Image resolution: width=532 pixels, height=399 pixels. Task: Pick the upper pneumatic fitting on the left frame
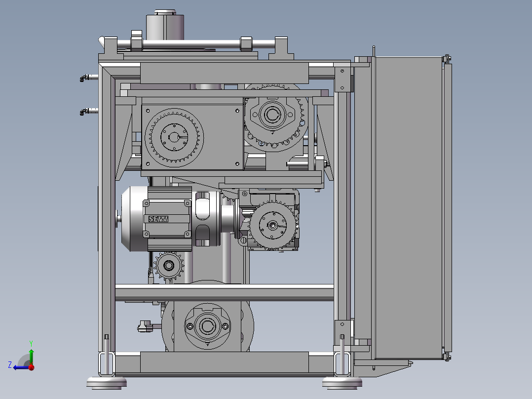click(x=87, y=77)
